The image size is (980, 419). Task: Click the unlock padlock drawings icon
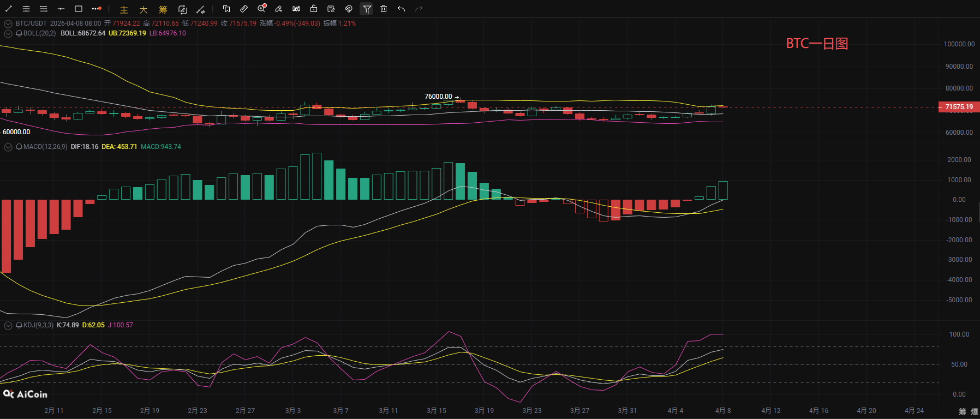pos(314,9)
